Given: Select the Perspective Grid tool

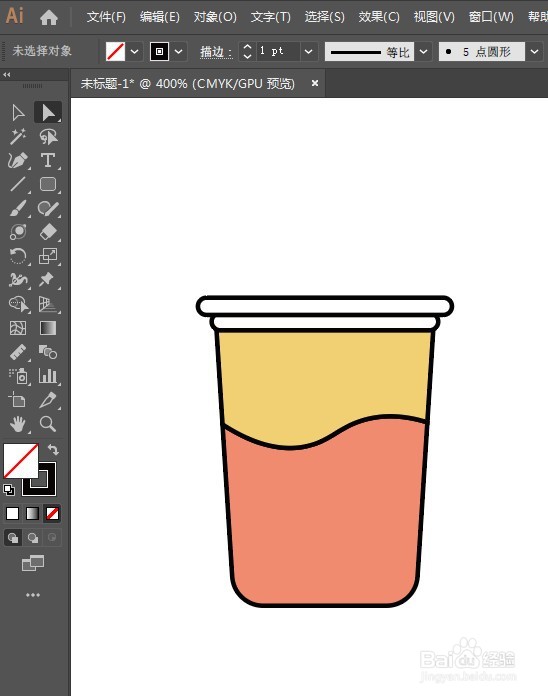Looking at the screenshot, I should coord(47,304).
